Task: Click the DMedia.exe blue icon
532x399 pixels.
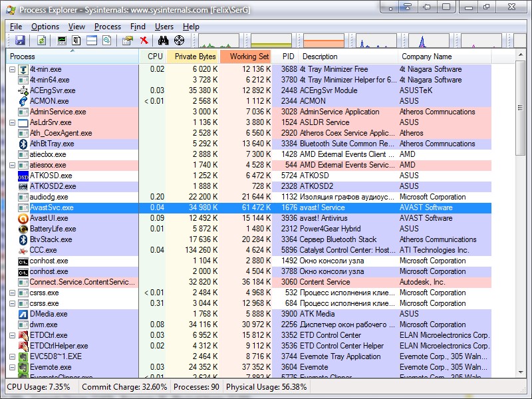Action: point(23,314)
